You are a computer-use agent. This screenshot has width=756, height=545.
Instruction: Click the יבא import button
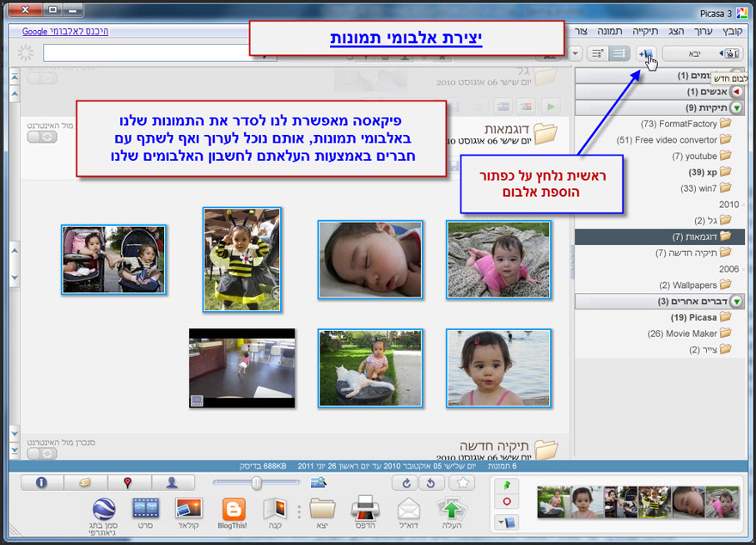702,53
